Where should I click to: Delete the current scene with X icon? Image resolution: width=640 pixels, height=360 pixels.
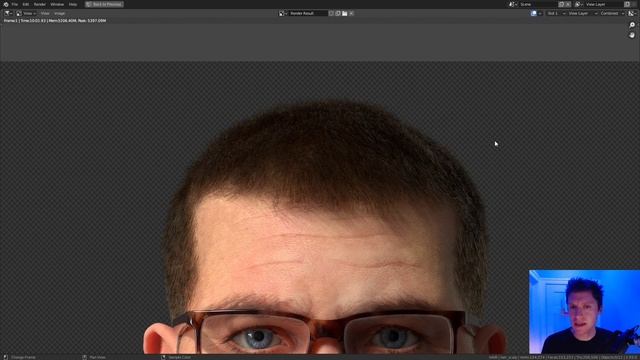click(568, 4)
